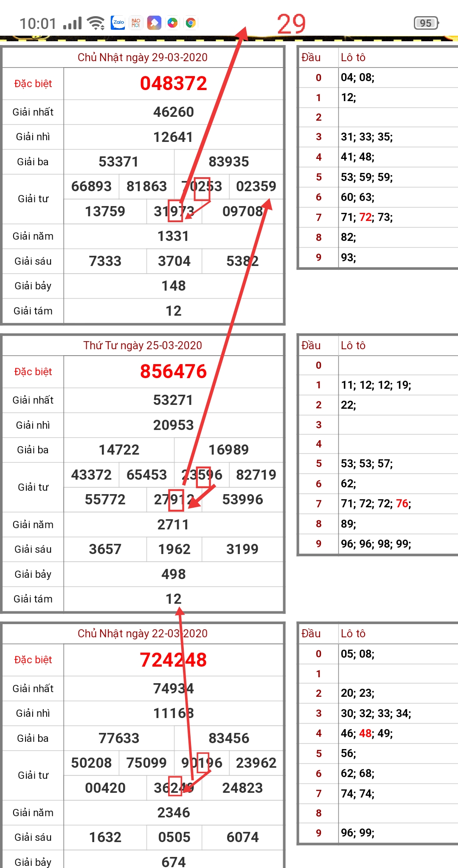Tap Giải nhất number 46260
Screen dimensions: 458x868
(x=173, y=112)
